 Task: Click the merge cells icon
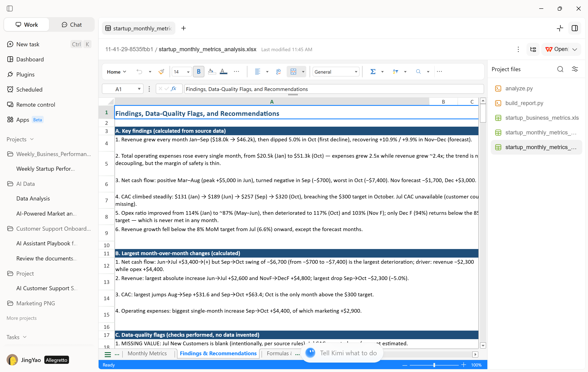(293, 72)
